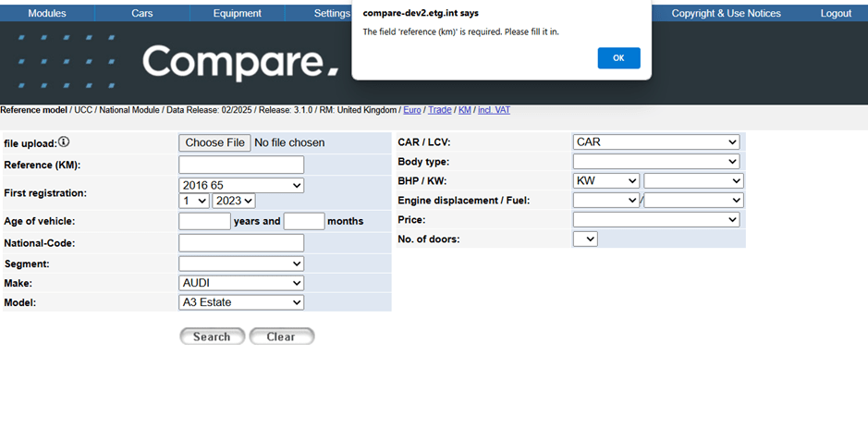Open the registration year 2023 dropdown
Image resolution: width=868 pixels, height=429 pixels.
[234, 201]
